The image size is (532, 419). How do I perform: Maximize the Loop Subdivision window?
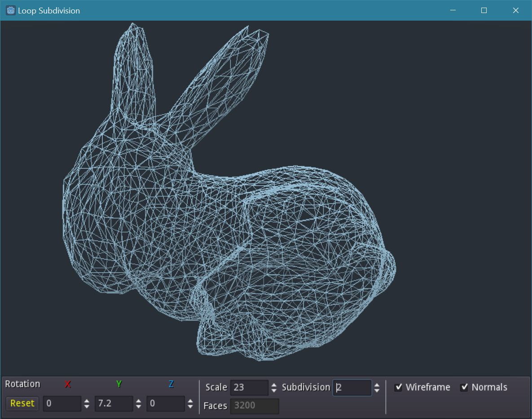point(484,10)
